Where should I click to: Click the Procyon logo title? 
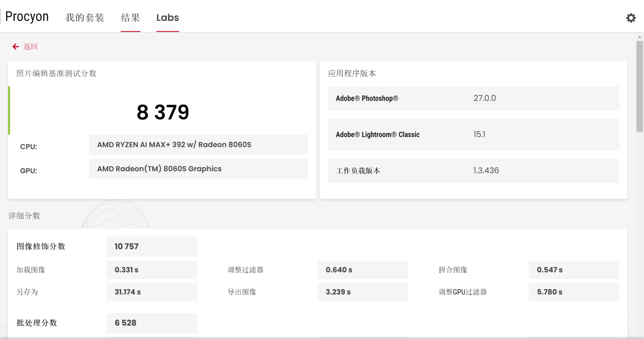[x=27, y=17]
